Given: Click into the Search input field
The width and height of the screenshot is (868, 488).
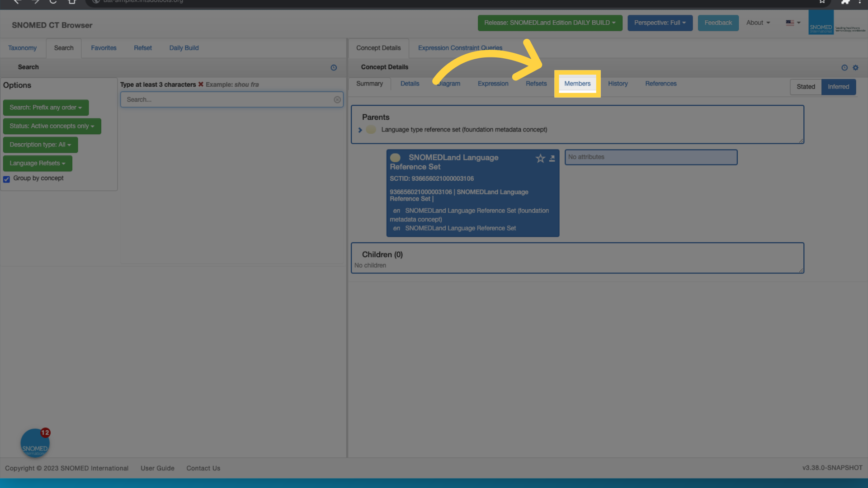Looking at the screenshot, I should [231, 99].
